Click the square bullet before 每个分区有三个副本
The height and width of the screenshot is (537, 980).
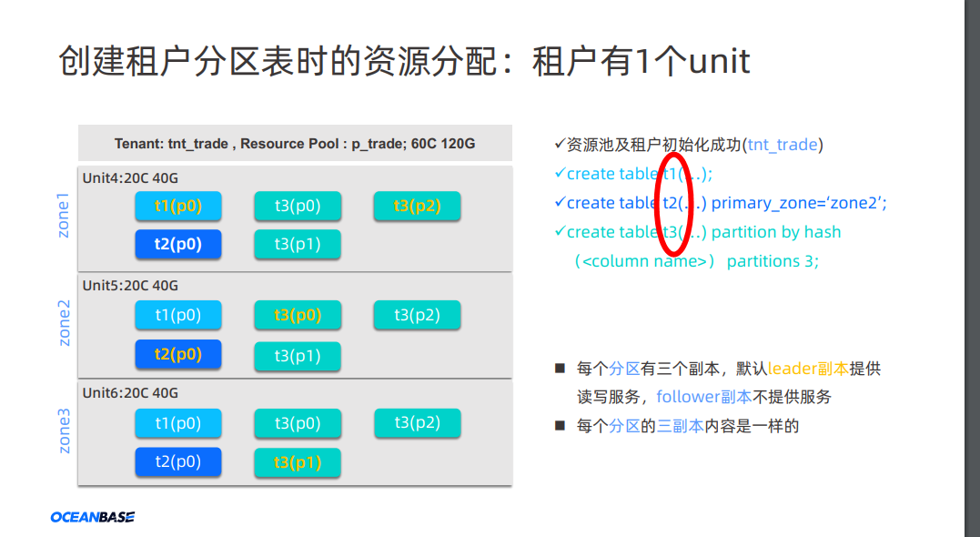[x=560, y=369]
